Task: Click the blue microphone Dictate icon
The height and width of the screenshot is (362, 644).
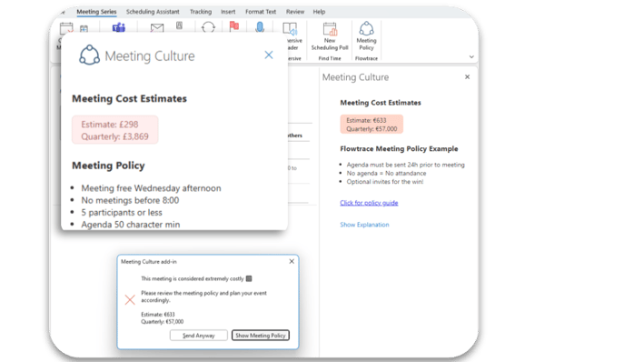Action: [x=260, y=26]
